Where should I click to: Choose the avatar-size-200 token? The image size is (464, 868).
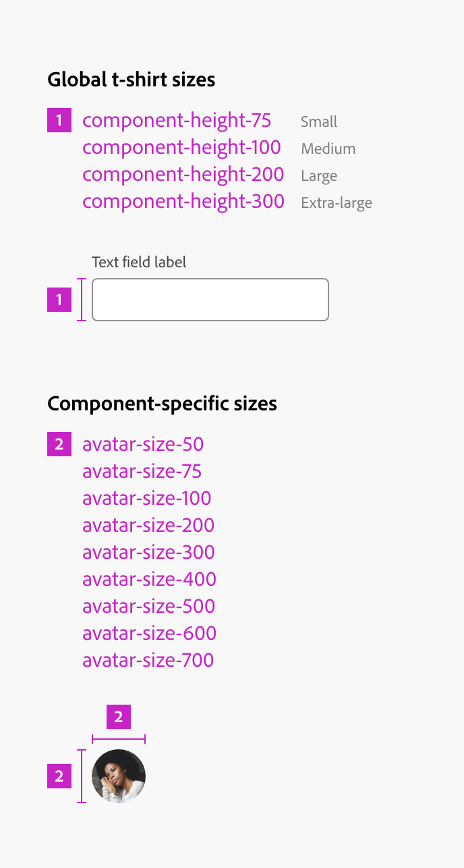point(148,526)
